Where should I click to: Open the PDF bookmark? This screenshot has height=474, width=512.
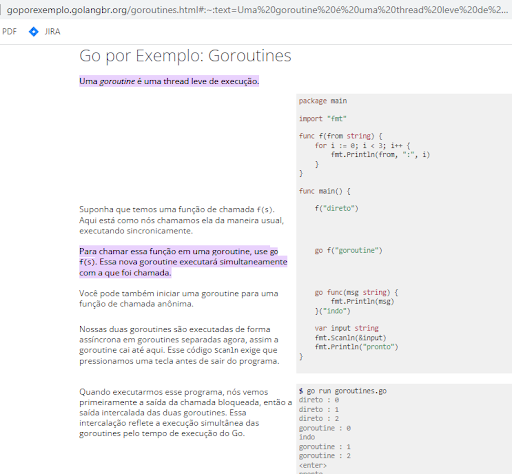[9, 32]
